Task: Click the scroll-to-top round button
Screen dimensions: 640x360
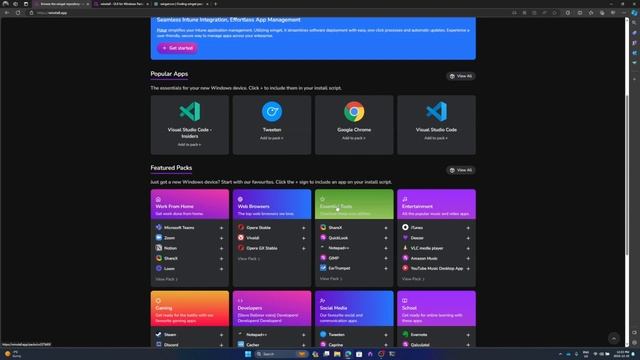Action: [x=613, y=338]
